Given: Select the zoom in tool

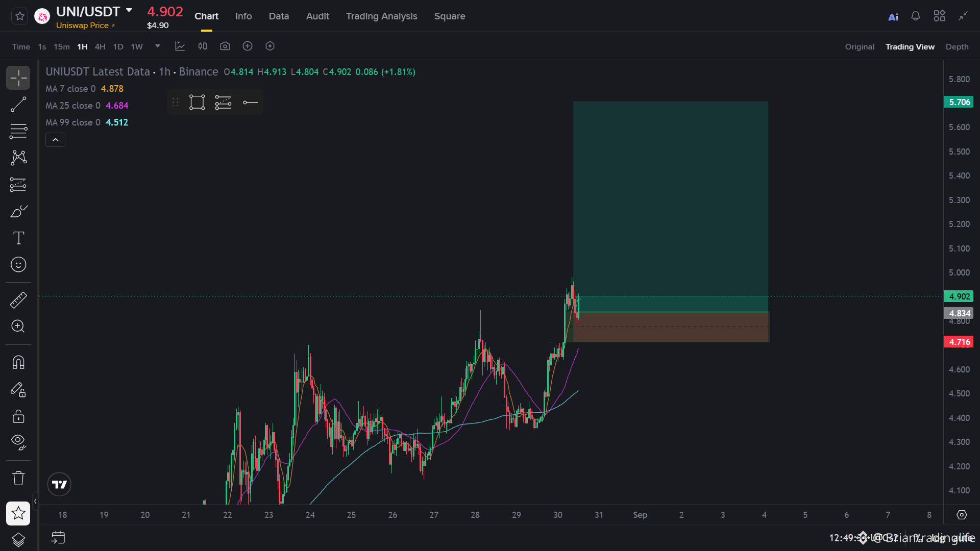Looking at the screenshot, I should point(18,327).
